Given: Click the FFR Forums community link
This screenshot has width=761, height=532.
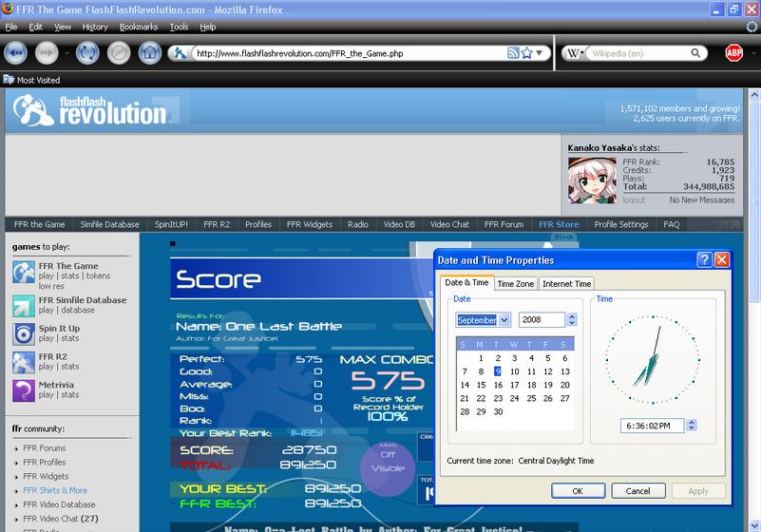Looking at the screenshot, I should point(44,447).
